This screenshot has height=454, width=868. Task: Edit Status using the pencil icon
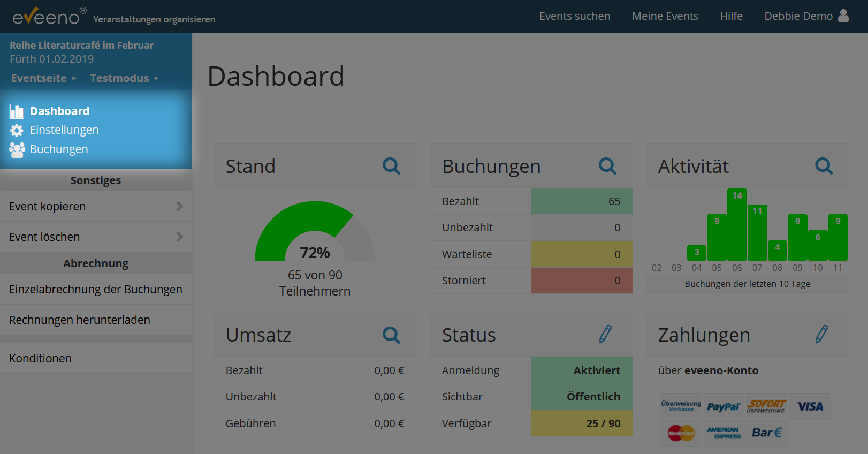(x=605, y=334)
